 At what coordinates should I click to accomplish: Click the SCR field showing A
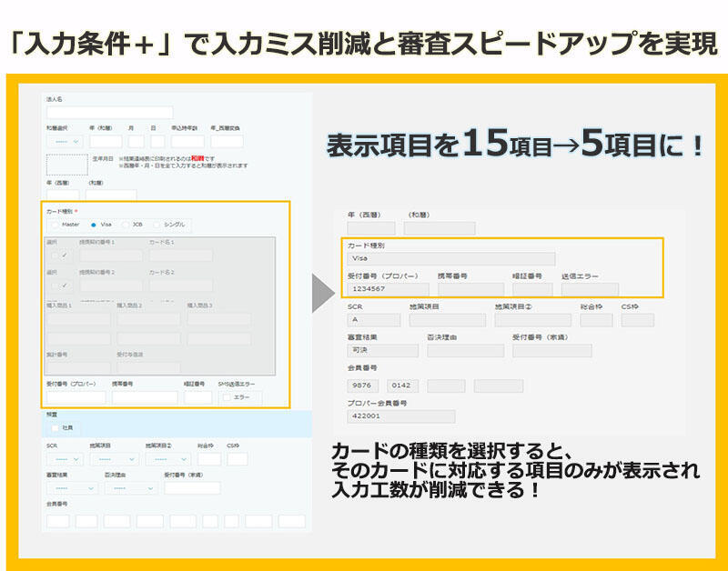pos(373,320)
